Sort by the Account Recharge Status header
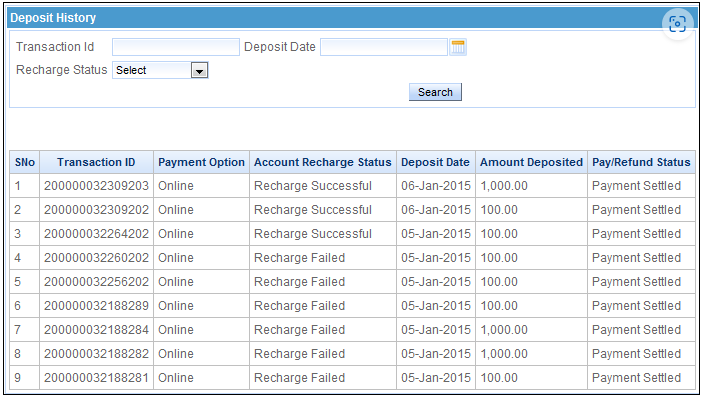The width and height of the screenshot is (702, 399). (323, 162)
